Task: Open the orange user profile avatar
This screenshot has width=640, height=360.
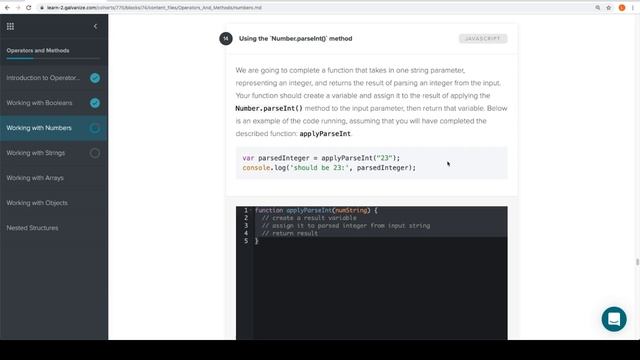Action: coord(622,8)
